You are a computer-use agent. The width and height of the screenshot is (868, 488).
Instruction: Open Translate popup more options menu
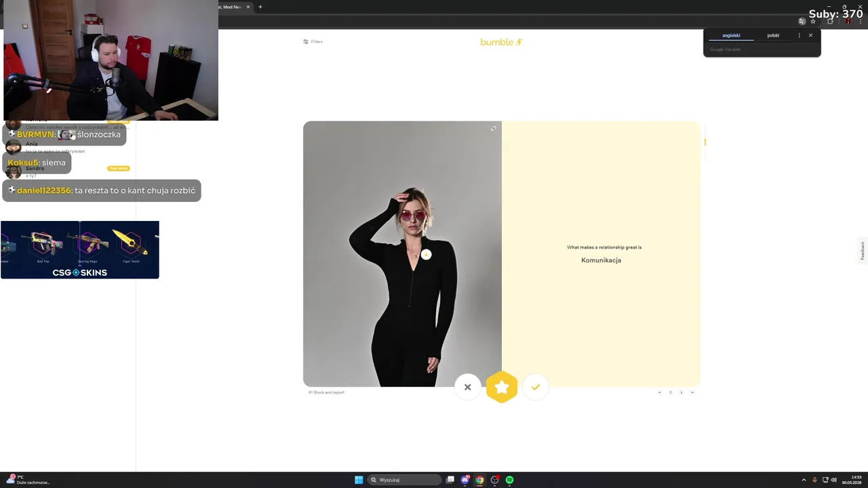[x=799, y=35]
